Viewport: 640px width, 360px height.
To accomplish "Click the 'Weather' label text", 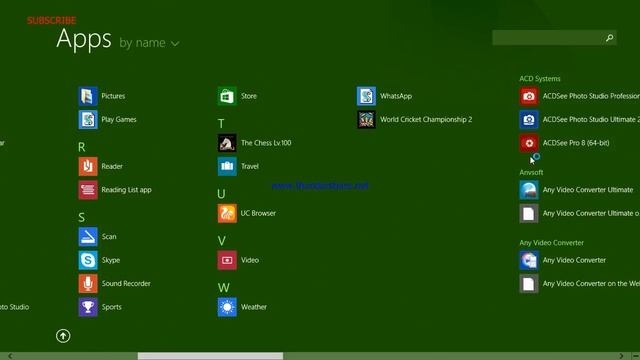I will [x=254, y=307].
